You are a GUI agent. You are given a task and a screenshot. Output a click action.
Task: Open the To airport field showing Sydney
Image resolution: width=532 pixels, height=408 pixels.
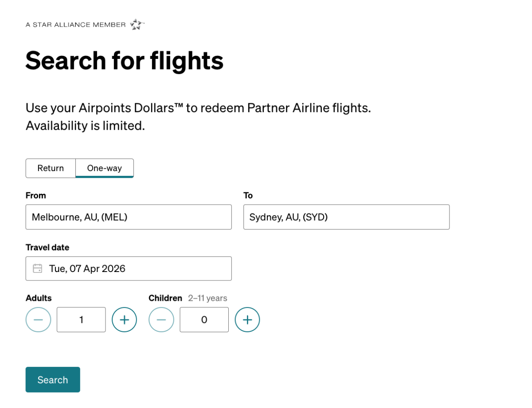tap(346, 217)
